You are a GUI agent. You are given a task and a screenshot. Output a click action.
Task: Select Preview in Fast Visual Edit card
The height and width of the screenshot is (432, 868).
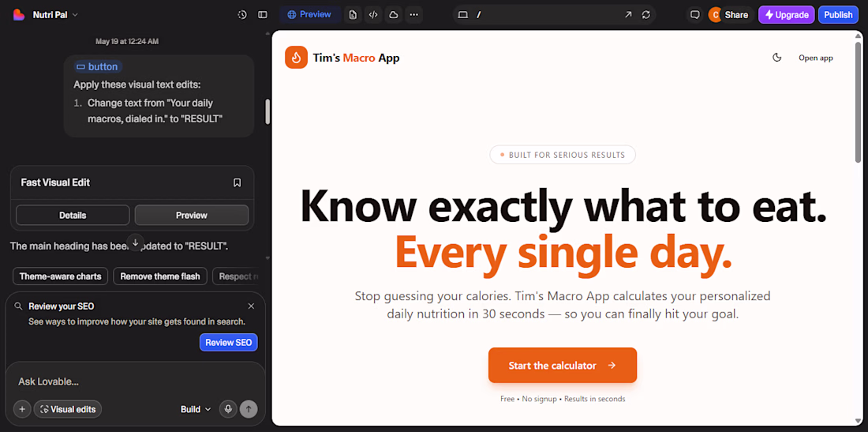tap(192, 215)
